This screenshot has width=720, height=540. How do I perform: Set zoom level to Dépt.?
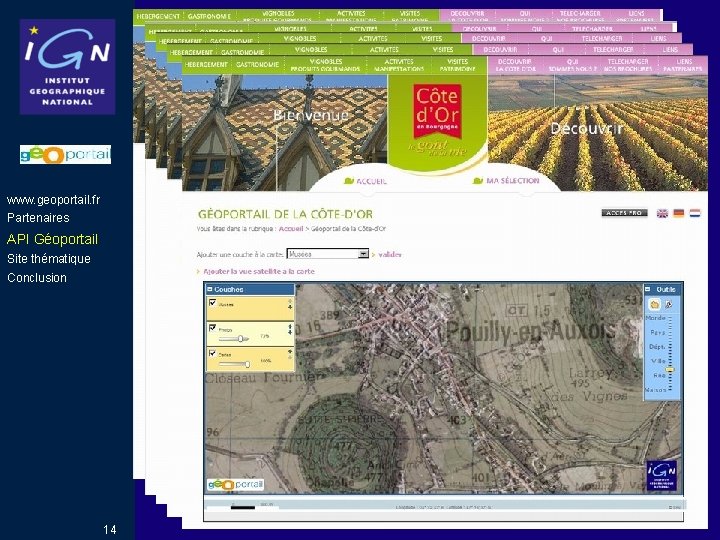coord(657,347)
